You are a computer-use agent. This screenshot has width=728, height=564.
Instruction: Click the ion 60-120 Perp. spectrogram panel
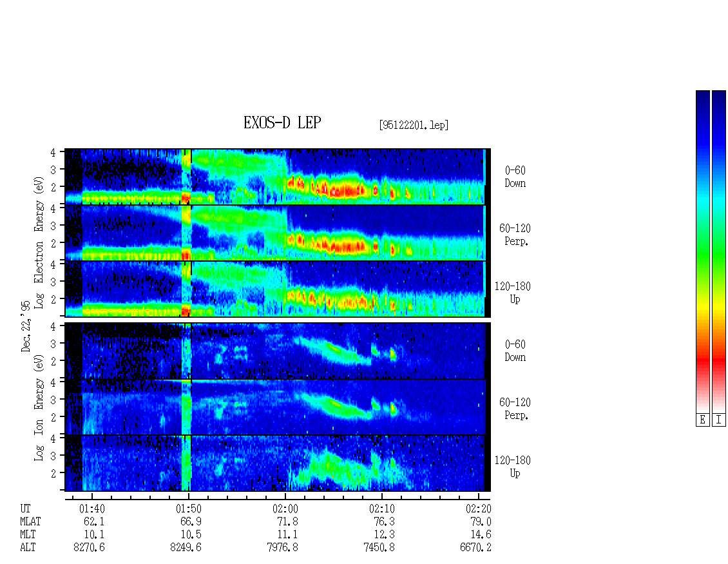(x=278, y=407)
